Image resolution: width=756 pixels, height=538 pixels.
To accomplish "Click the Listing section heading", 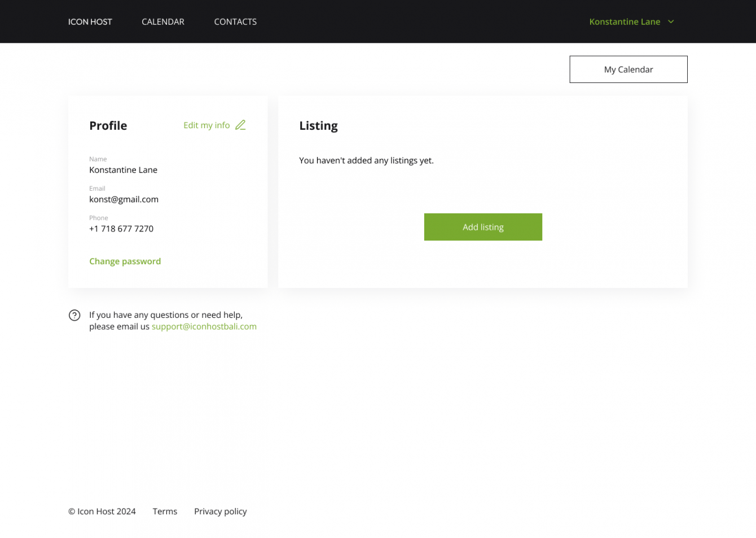I will (318, 126).
